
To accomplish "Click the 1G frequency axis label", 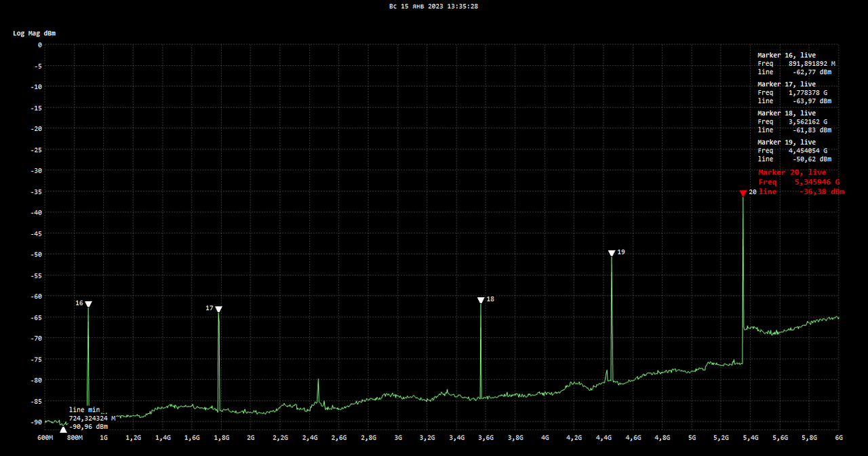I will click(104, 438).
